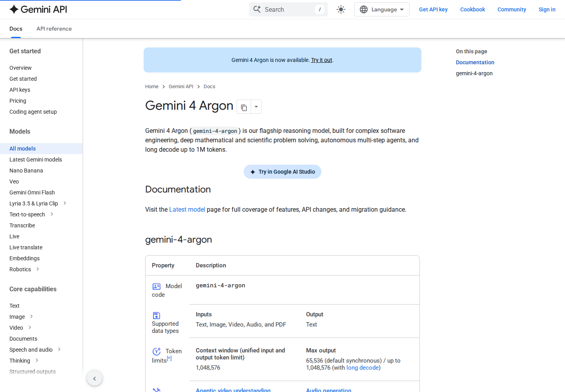Click the Model code icon in the table
Image resolution: width=565 pixels, height=392 pixels.
pyautogui.click(x=157, y=287)
